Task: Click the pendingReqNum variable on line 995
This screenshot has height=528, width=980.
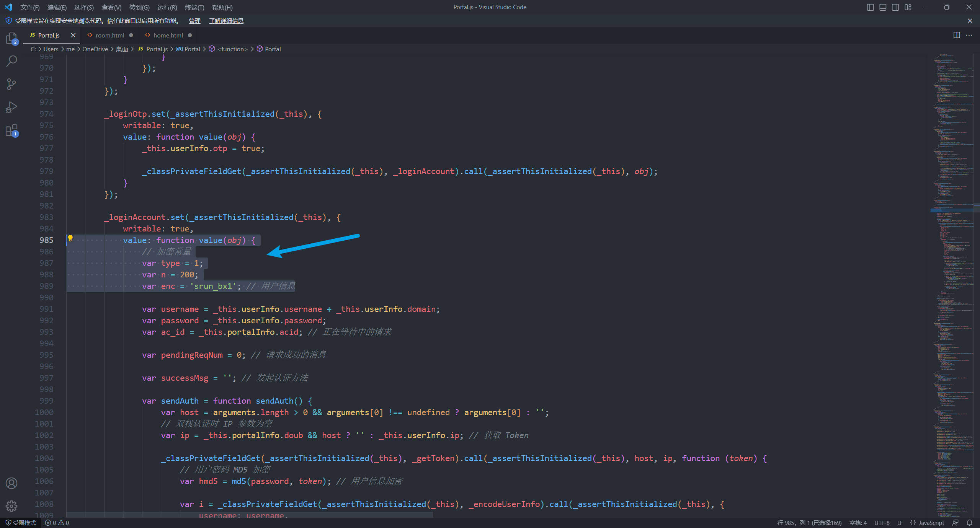Action: click(192, 355)
